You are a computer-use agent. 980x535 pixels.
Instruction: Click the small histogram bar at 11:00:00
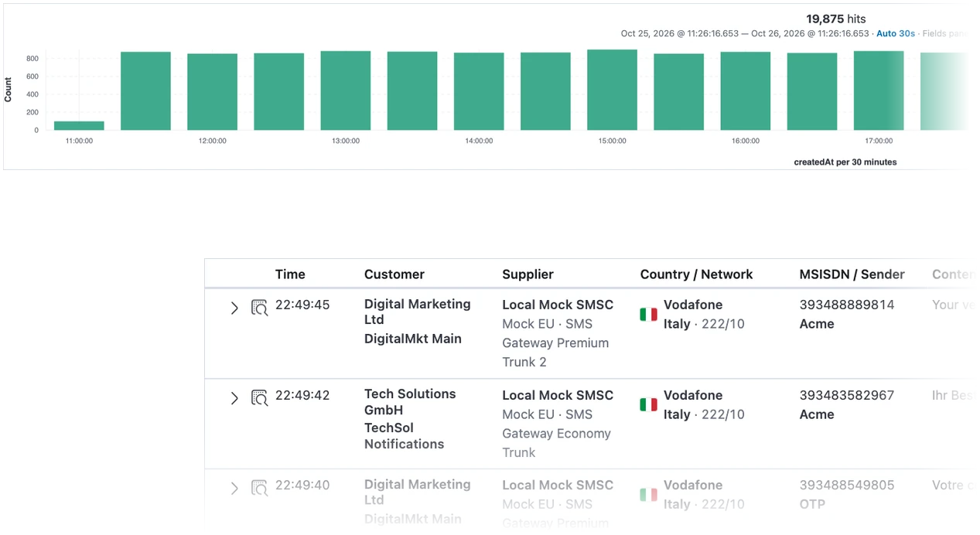(x=79, y=125)
